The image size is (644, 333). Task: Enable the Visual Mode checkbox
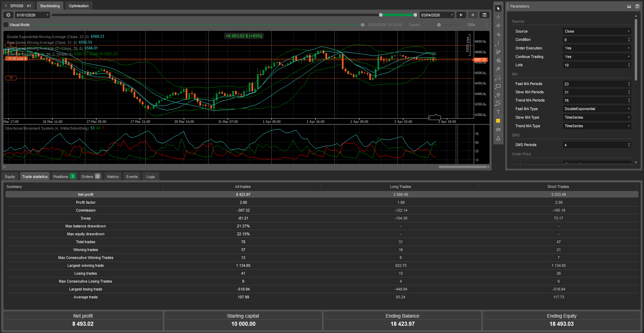click(6, 25)
